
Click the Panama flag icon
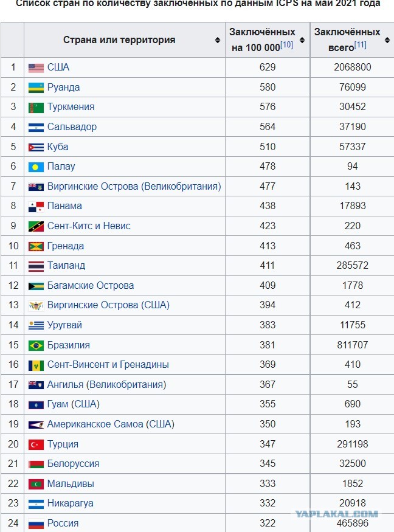[x=36, y=207]
